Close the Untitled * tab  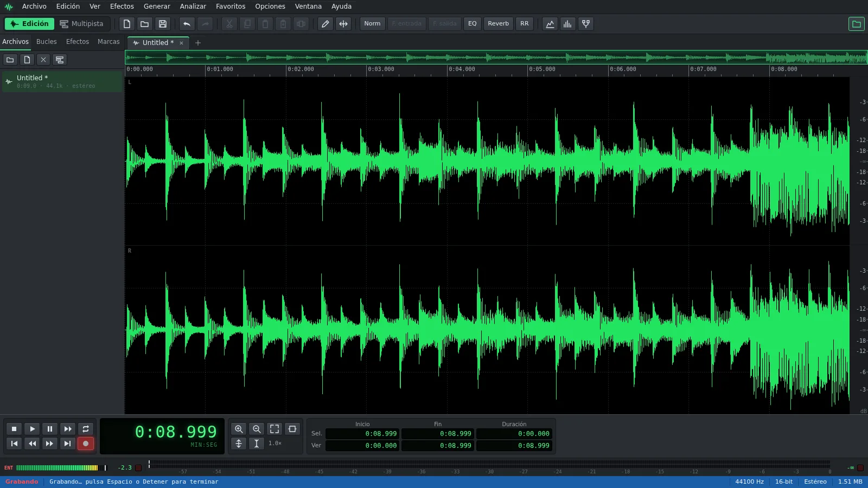[x=181, y=43]
